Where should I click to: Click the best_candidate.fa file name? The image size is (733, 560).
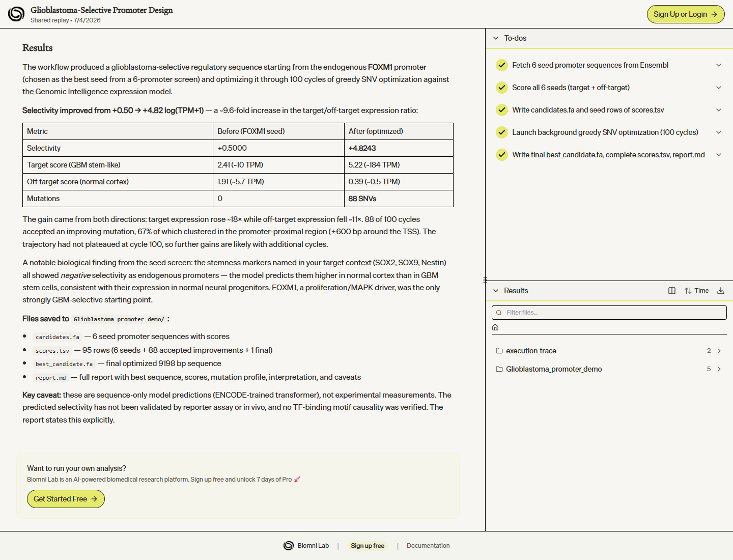tap(64, 364)
